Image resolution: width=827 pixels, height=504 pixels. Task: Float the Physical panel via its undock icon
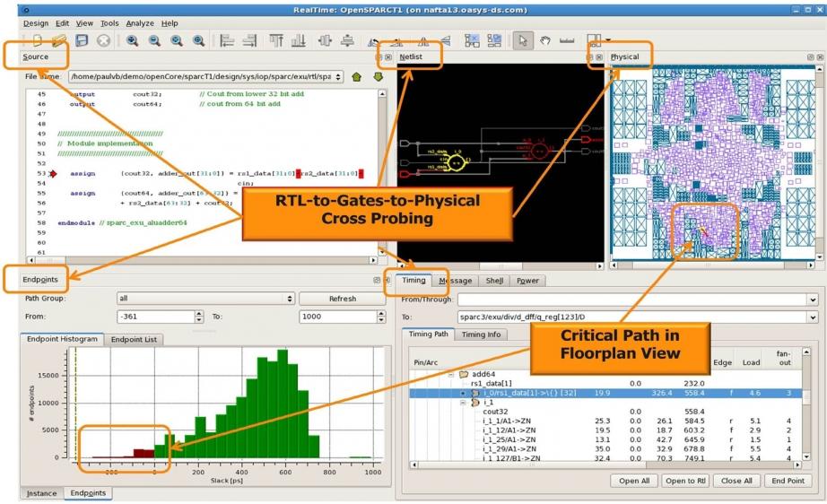811,56
